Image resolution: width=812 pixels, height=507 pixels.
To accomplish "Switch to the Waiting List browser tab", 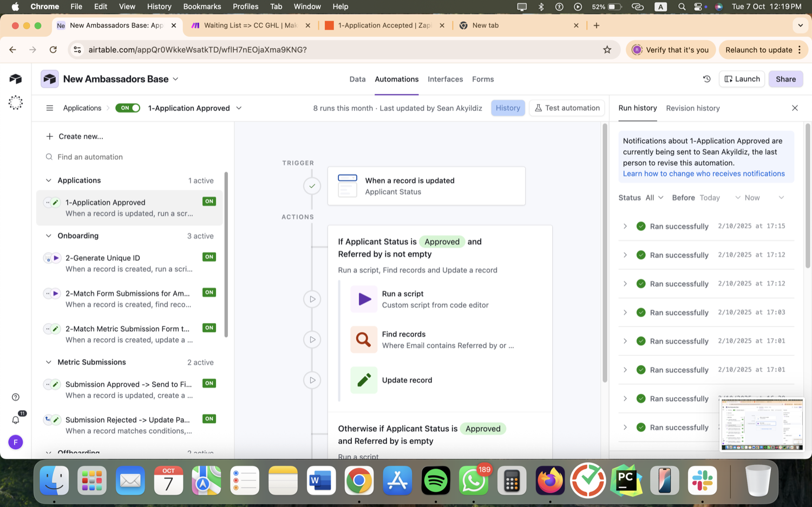I will click(250, 25).
